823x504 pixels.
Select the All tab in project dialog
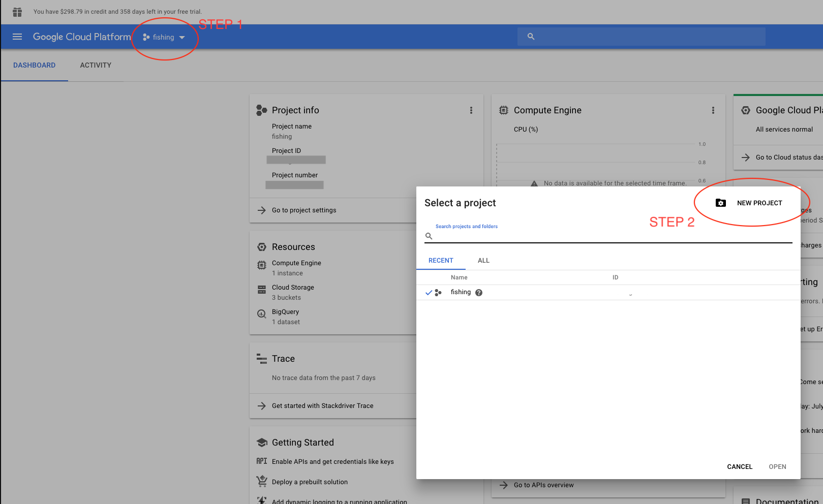483,261
